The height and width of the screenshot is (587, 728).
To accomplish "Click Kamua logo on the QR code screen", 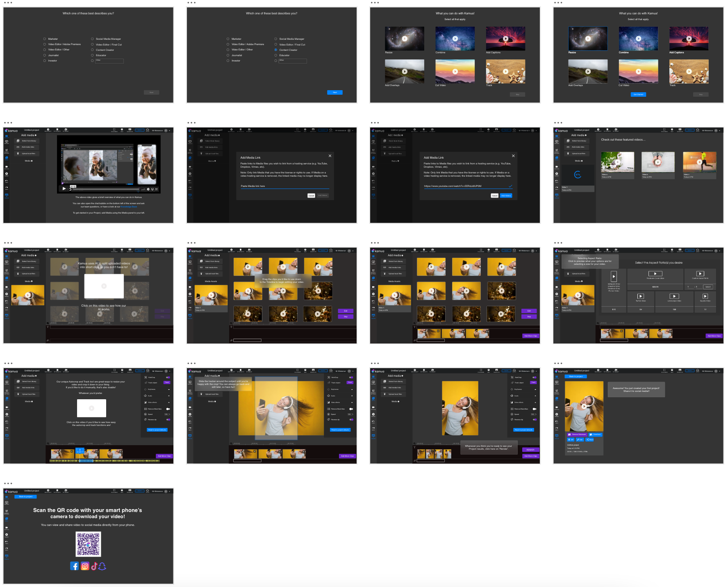I will (11, 491).
